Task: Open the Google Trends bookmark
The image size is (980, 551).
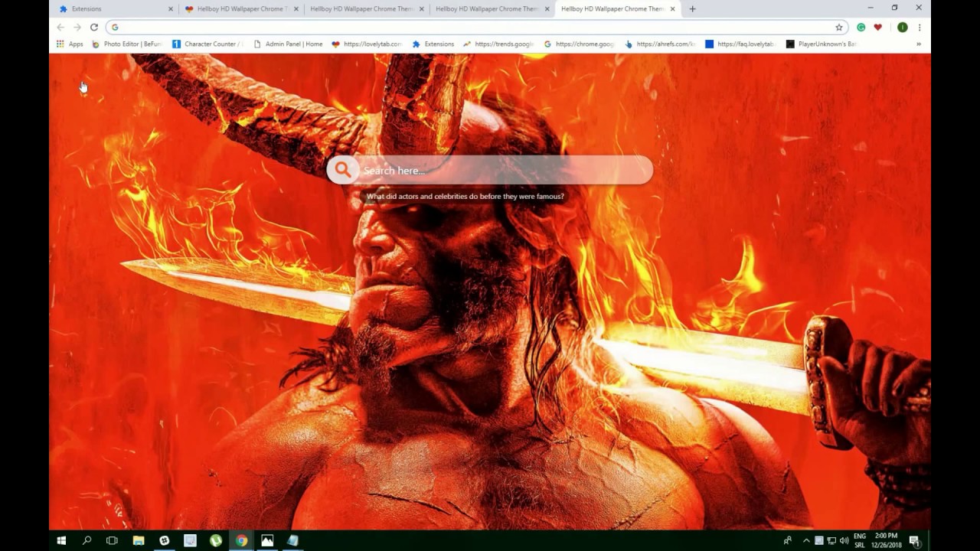Action: 498,44
